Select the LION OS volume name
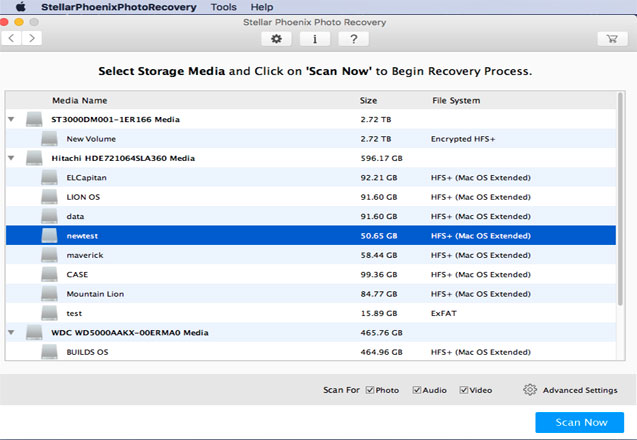This screenshot has height=440, width=637. [83, 197]
